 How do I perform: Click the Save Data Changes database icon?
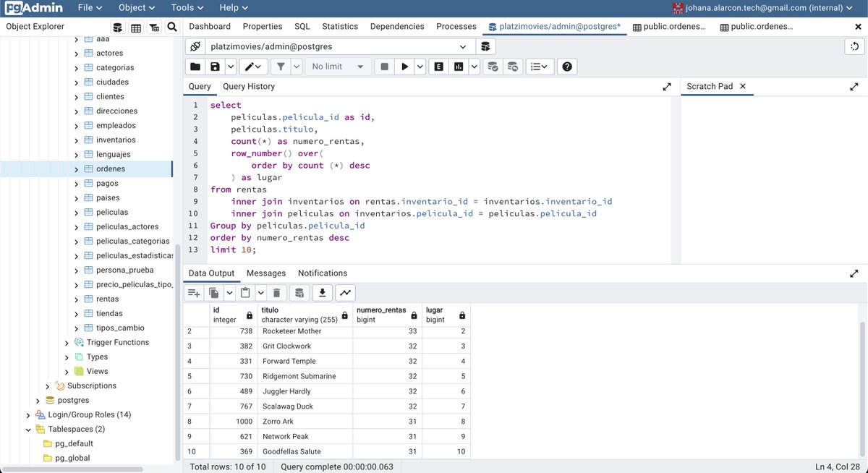[x=299, y=293]
